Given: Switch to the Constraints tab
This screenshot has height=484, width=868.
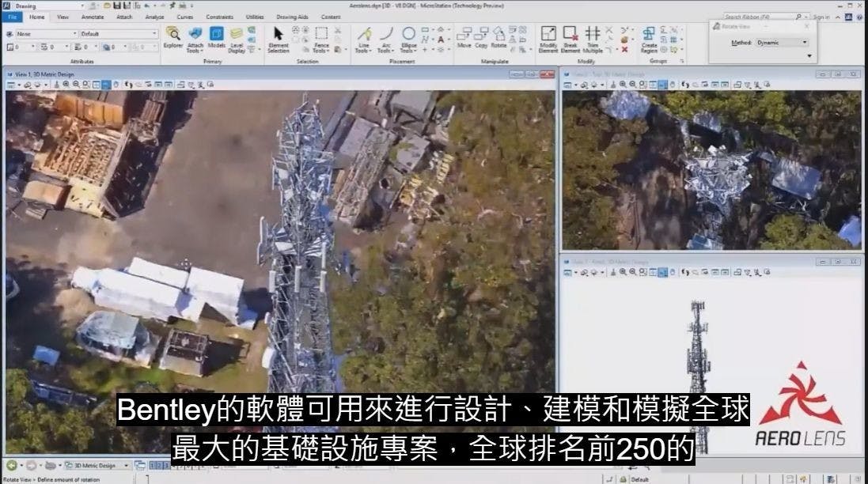Looking at the screenshot, I should [x=220, y=17].
